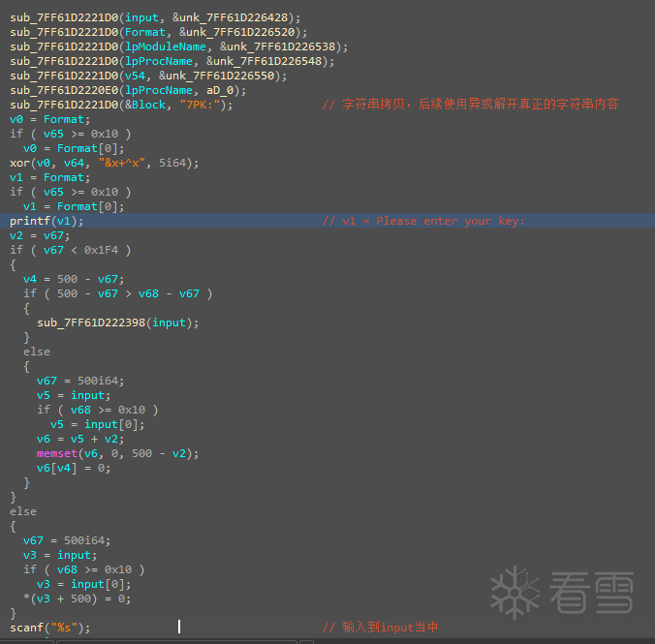Select the 5i64 length argument
Viewport: 655px width, 644px height.
[x=172, y=163]
